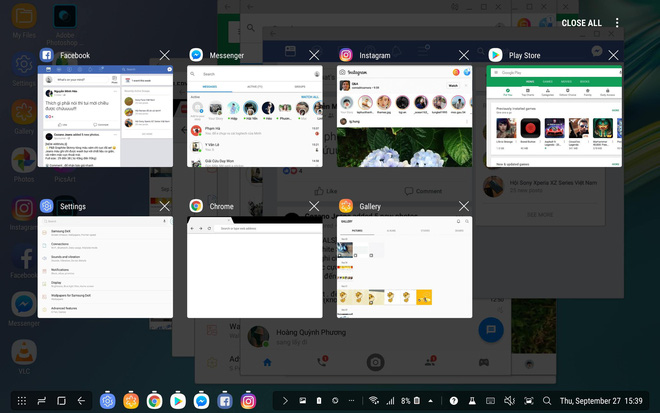Close the Chrome recent app card
The image size is (660, 413).
point(314,207)
